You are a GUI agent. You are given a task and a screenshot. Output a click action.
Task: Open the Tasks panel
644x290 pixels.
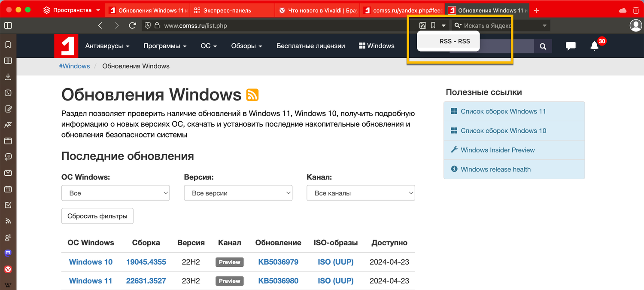coord(8,205)
